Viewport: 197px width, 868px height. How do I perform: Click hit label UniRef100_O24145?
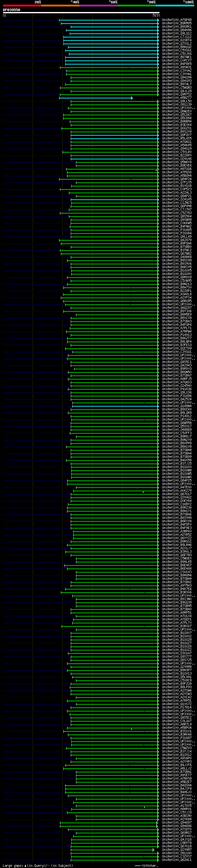(x=177, y=200)
